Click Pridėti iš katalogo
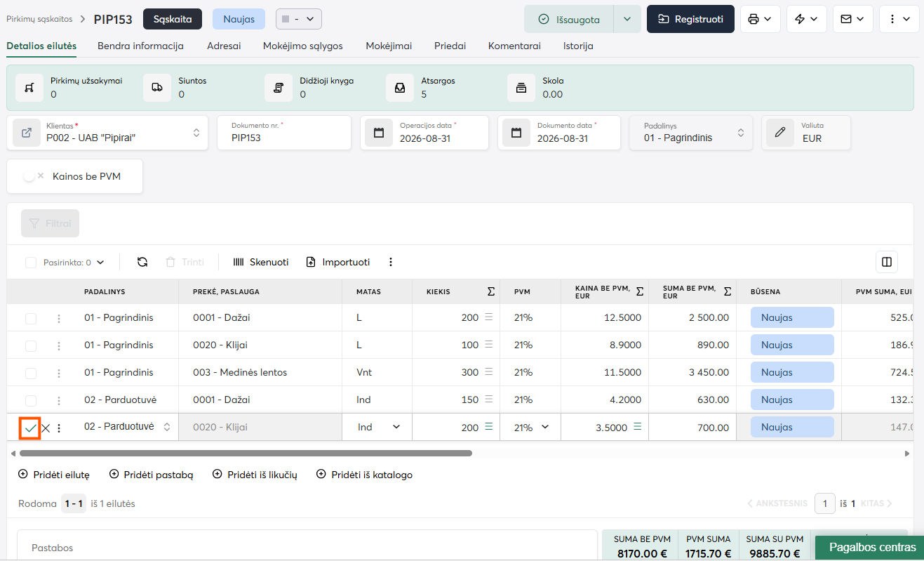The width and height of the screenshot is (924, 561). click(365, 475)
